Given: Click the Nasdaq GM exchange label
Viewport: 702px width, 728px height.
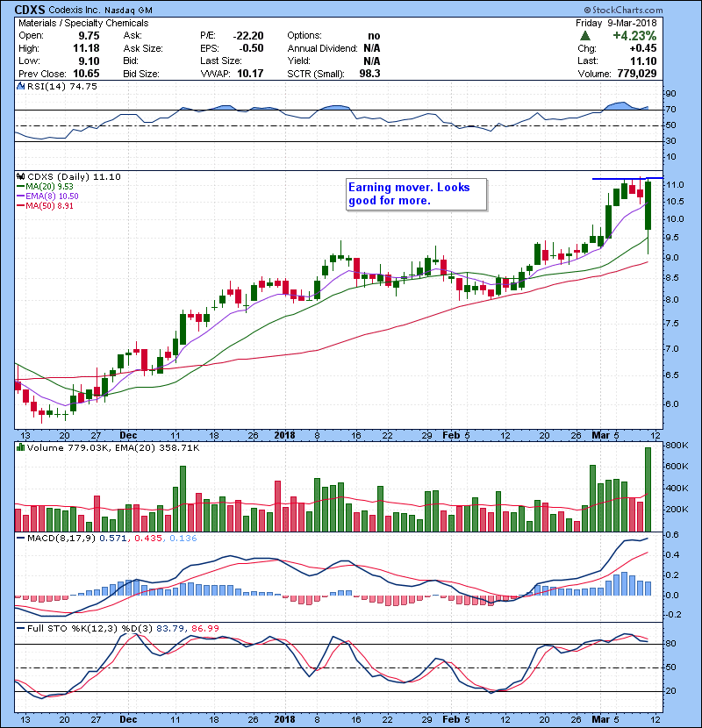Looking at the screenshot, I should (x=128, y=11).
